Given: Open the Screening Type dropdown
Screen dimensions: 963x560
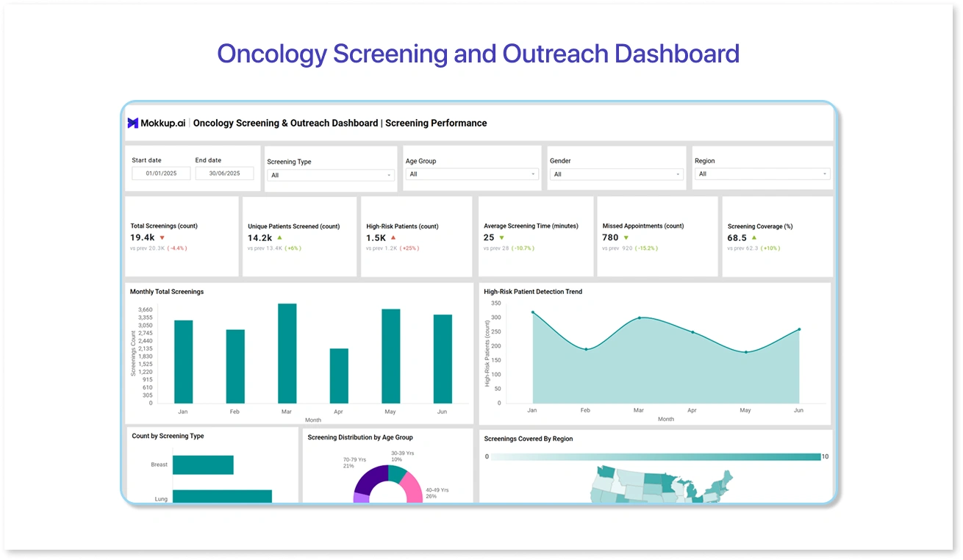Looking at the screenshot, I should (330, 175).
